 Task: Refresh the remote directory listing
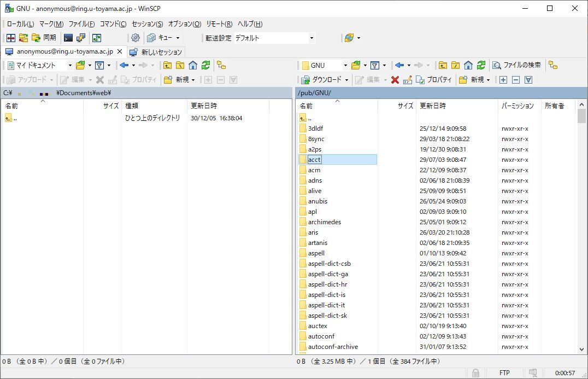481,65
